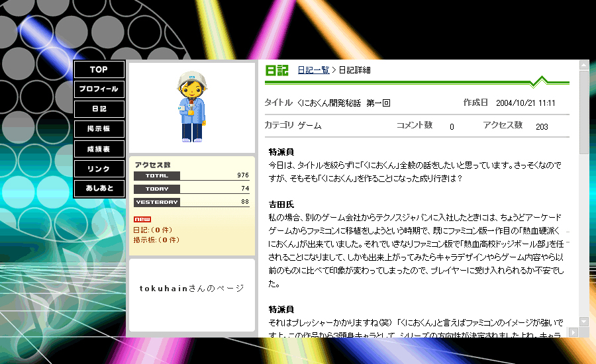The width and height of the screenshot is (596, 364).
Task: Open the 掲示板 menu item
Action: pyautogui.click(x=99, y=129)
